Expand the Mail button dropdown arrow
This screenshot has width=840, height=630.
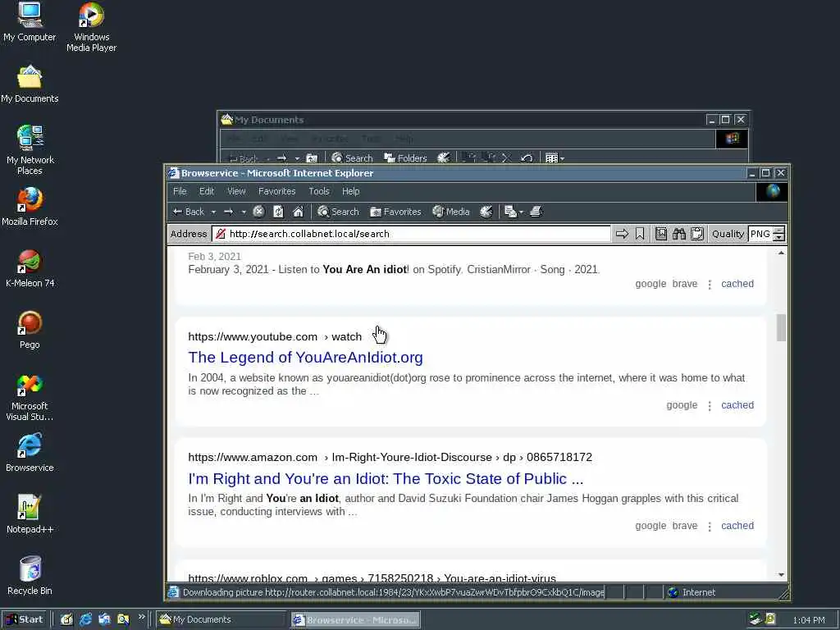[521, 212]
